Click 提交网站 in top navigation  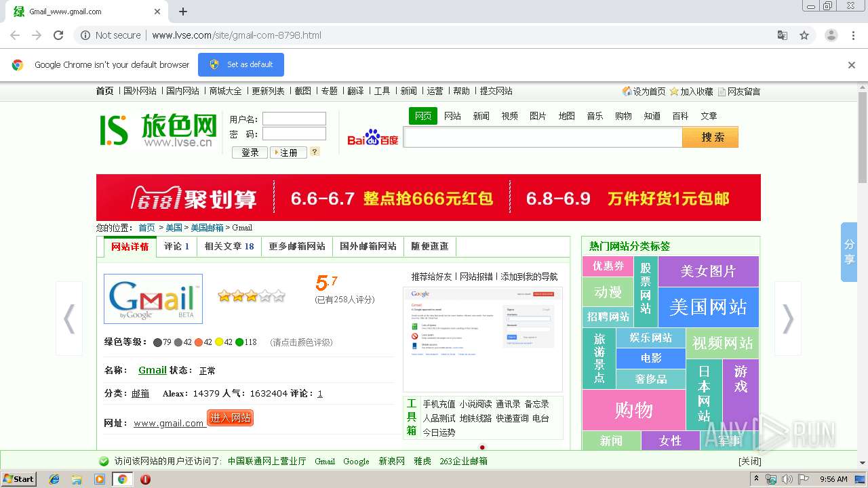tap(496, 91)
